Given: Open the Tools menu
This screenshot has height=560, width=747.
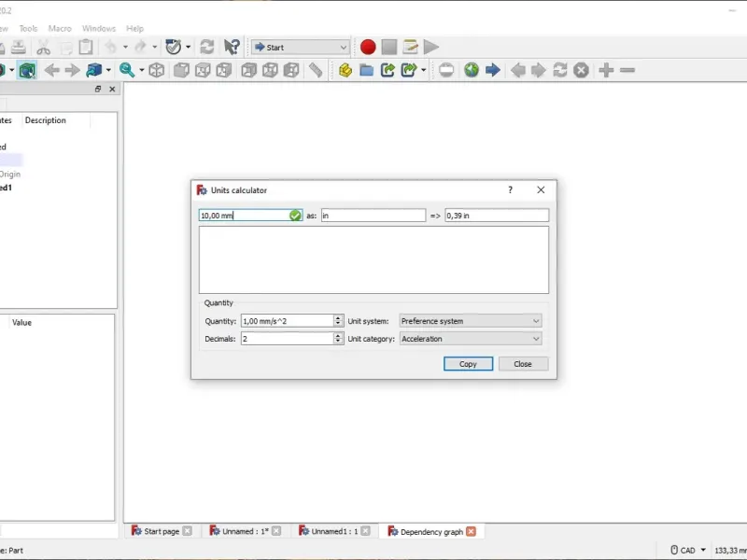Looking at the screenshot, I should coord(28,29).
